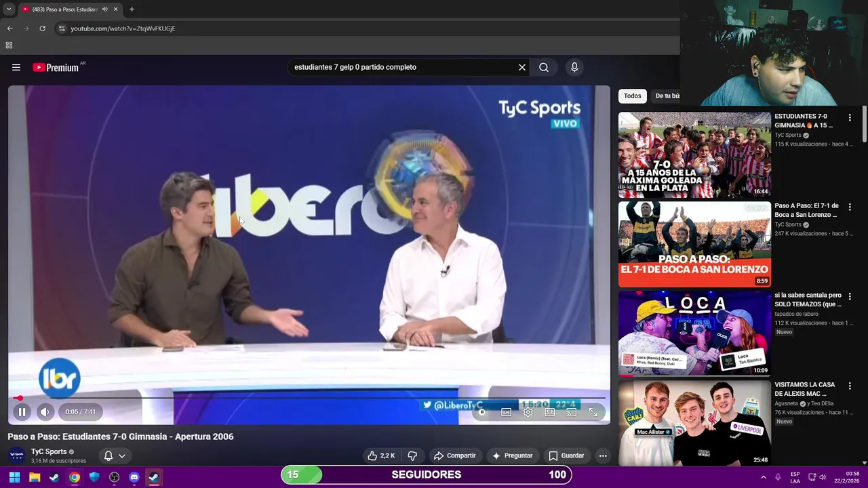The height and width of the screenshot is (488, 868).
Task: View site information icon in address bar
Action: (62, 28)
